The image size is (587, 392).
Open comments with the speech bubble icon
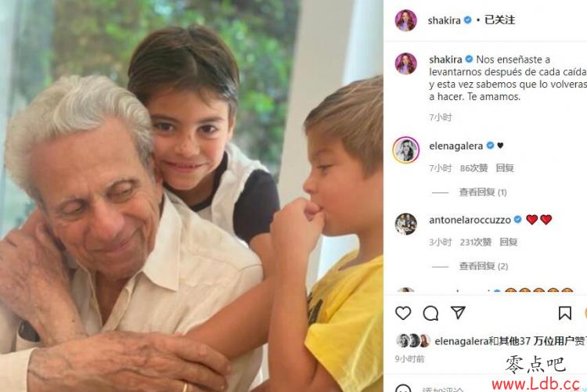[430, 313]
